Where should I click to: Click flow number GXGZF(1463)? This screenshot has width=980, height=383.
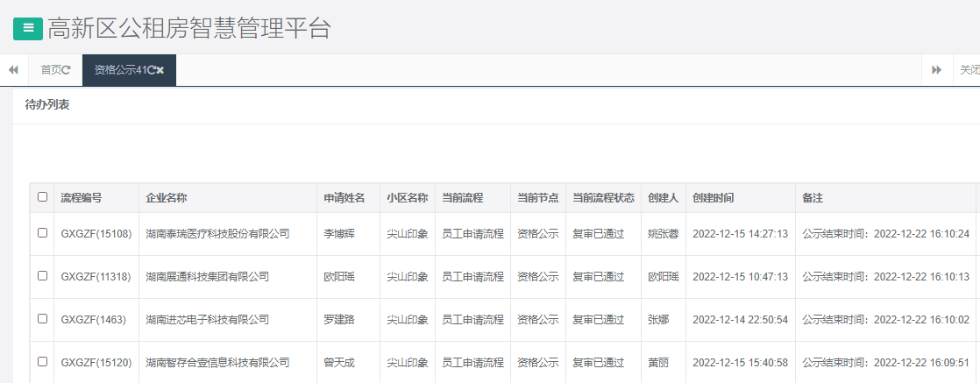tap(93, 320)
